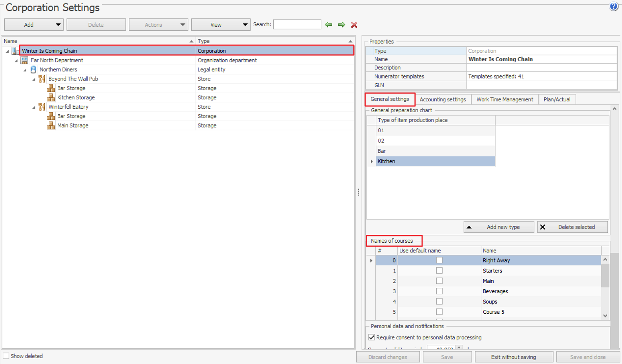Uncheck Require consent to personal data processing
622x364 pixels.
coord(371,337)
